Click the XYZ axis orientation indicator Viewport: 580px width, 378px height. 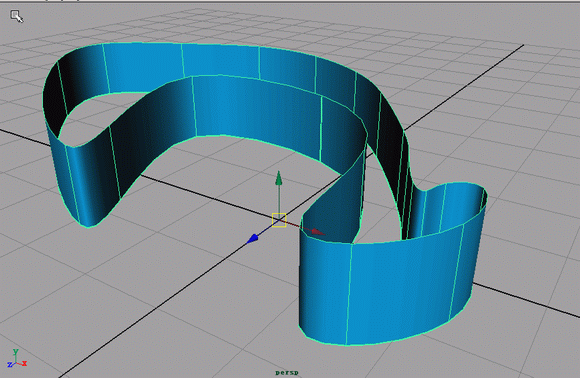click(17, 358)
